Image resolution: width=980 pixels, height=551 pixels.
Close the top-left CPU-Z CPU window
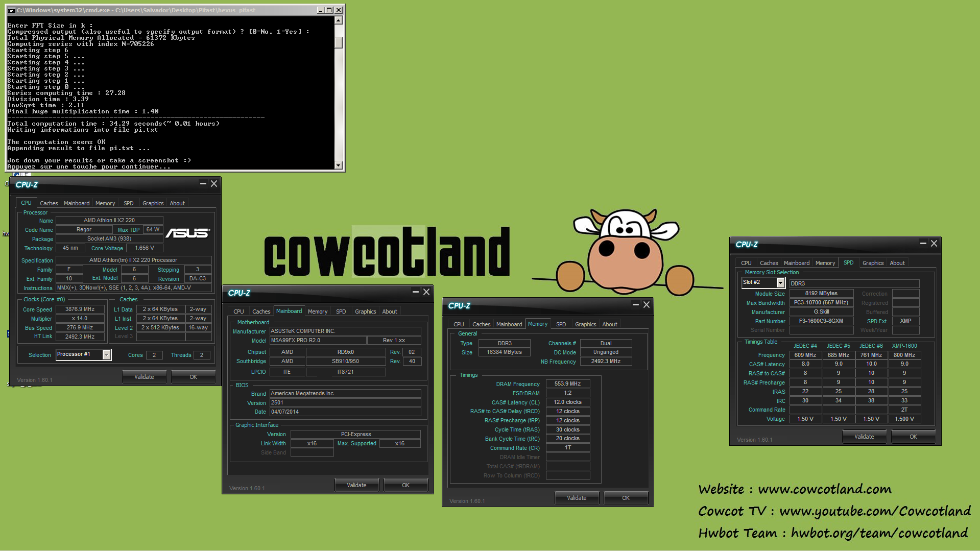click(214, 184)
